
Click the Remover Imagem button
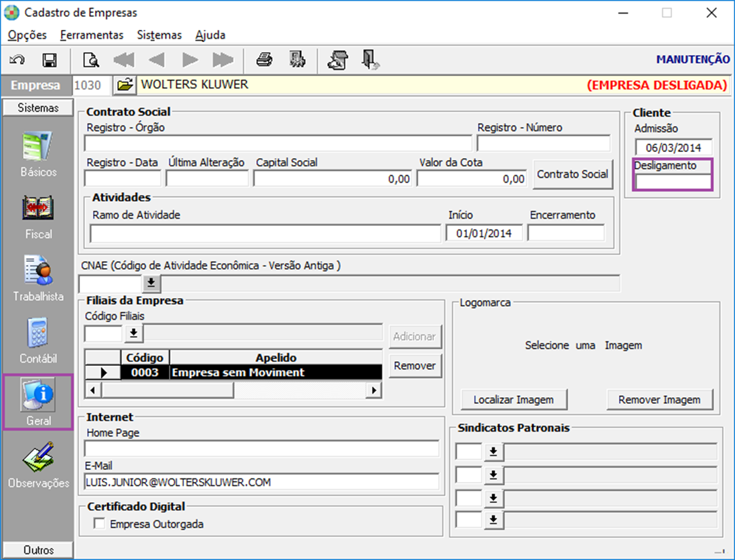(659, 400)
